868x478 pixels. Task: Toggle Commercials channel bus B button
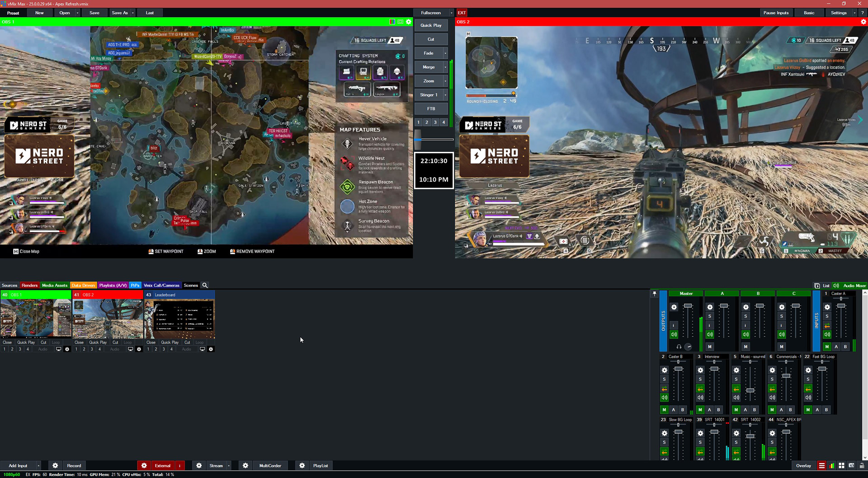point(790,410)
